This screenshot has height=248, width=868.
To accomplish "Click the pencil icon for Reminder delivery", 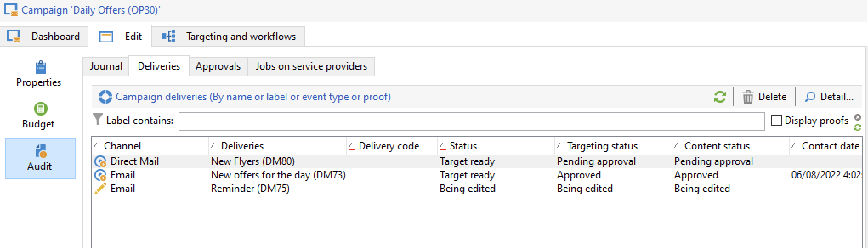I will [100, 189].
